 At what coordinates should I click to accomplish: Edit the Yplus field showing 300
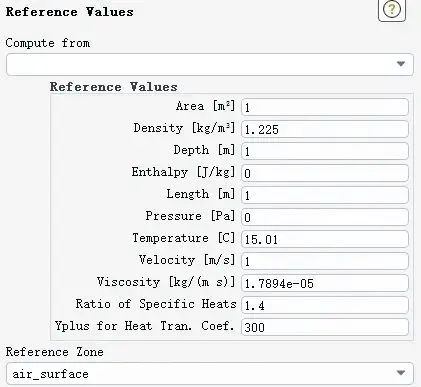tap(325, 327)
